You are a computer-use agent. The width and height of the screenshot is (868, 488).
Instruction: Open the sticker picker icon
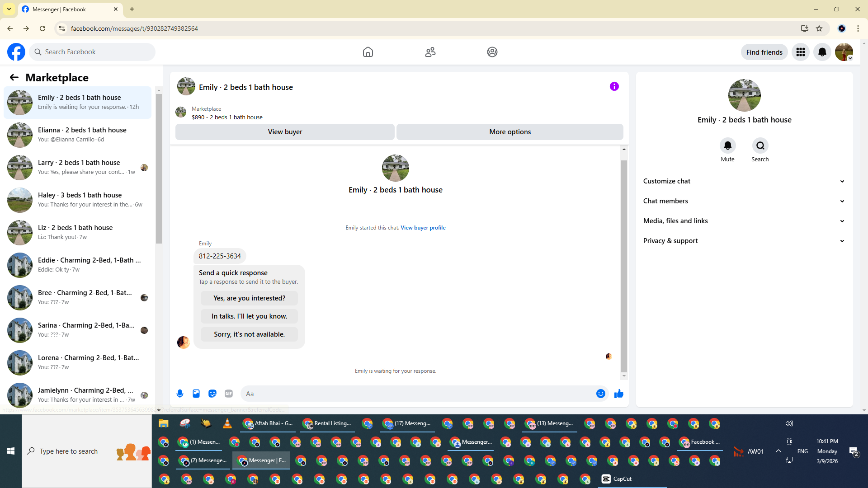[x=212, y=394]
